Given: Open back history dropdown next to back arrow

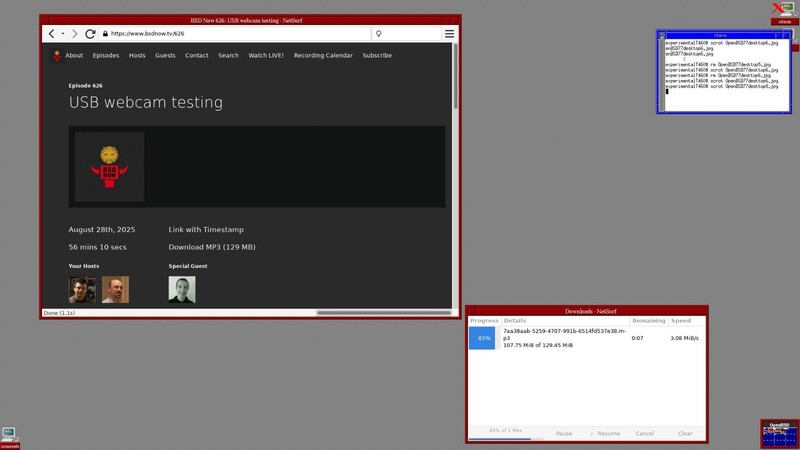Looking at the screenshot, I should point(63,34).
